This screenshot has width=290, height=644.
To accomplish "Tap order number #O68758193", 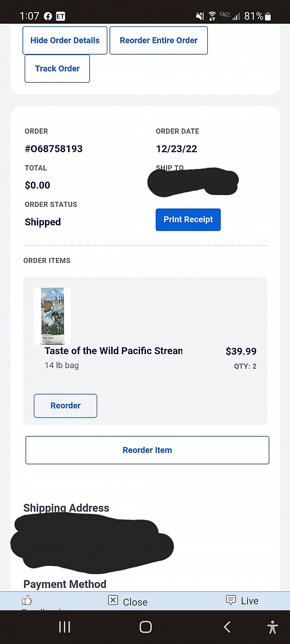I will tap(54, 149).
